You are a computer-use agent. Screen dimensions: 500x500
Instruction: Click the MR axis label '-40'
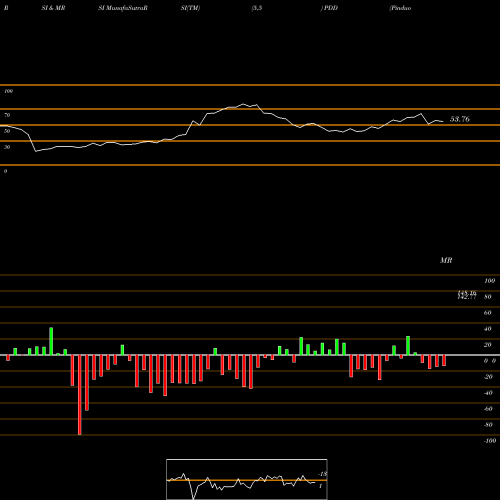click(488, 393)
